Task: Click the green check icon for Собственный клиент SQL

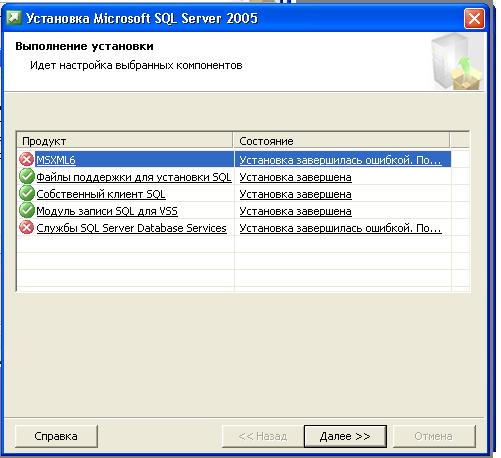Action: click(27, 193)
